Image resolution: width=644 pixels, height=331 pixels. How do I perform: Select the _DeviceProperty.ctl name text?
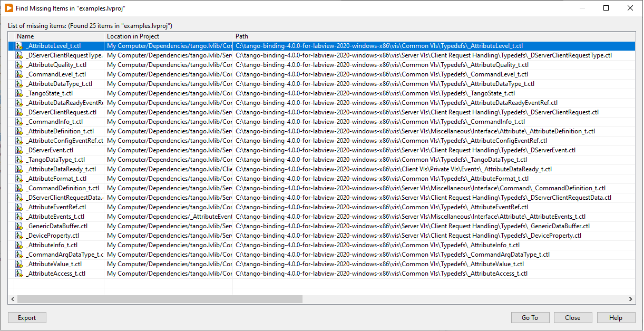tap(53, 236)
